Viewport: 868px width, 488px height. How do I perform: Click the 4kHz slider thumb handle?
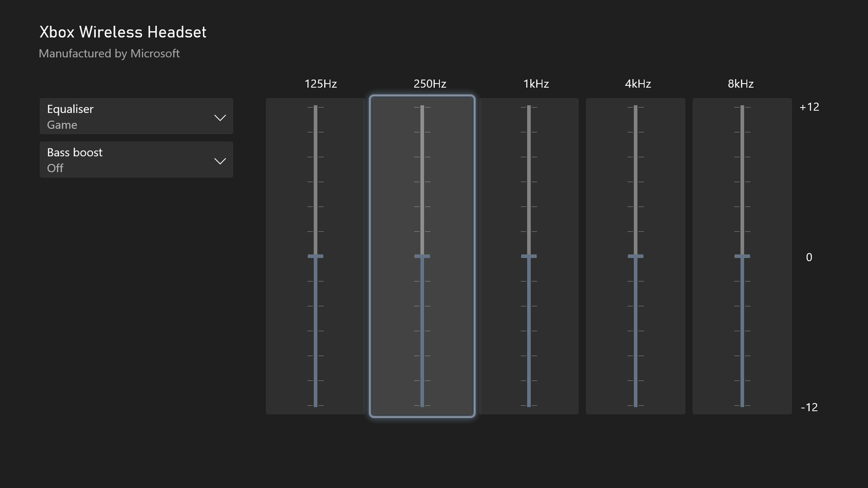tap(635, 256)
